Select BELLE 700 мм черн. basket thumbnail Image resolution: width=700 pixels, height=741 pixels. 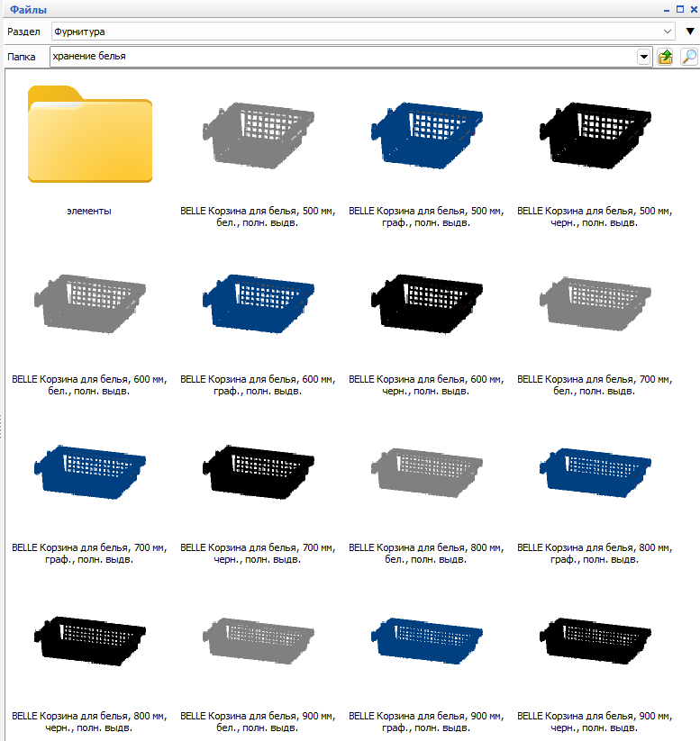click(259, 472)
